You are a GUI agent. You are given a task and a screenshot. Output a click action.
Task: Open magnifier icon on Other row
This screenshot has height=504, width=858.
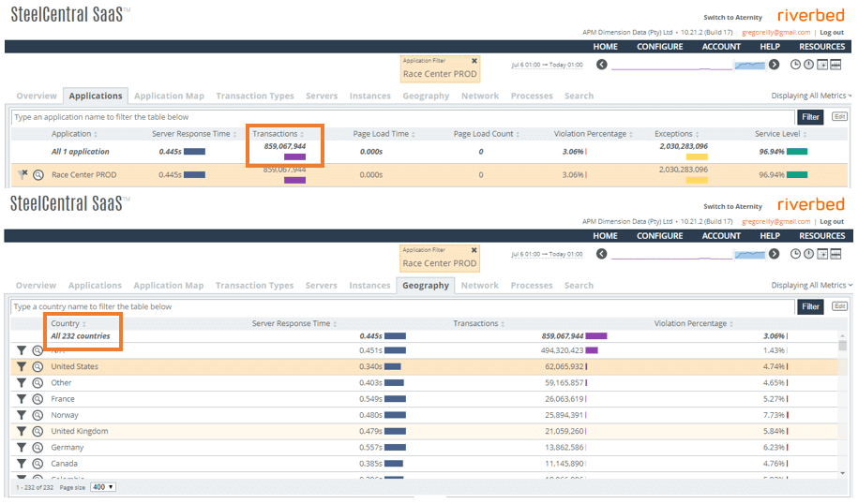coord(38,382)
